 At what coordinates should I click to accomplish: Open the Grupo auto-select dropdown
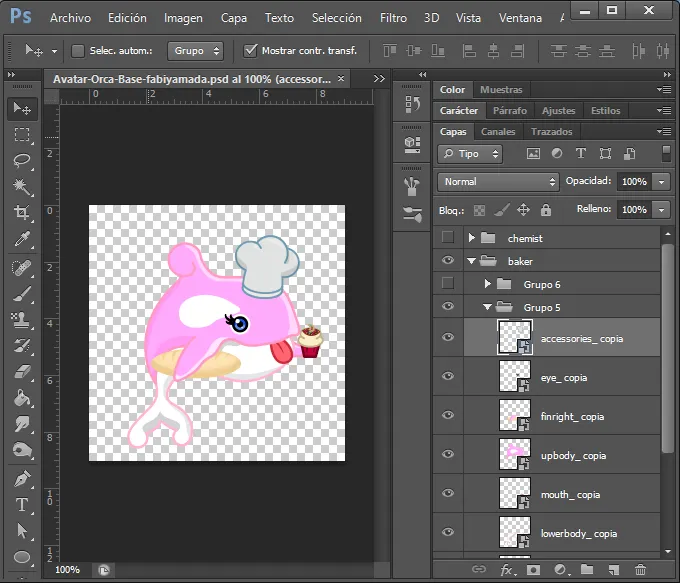[x=196, y=51]
